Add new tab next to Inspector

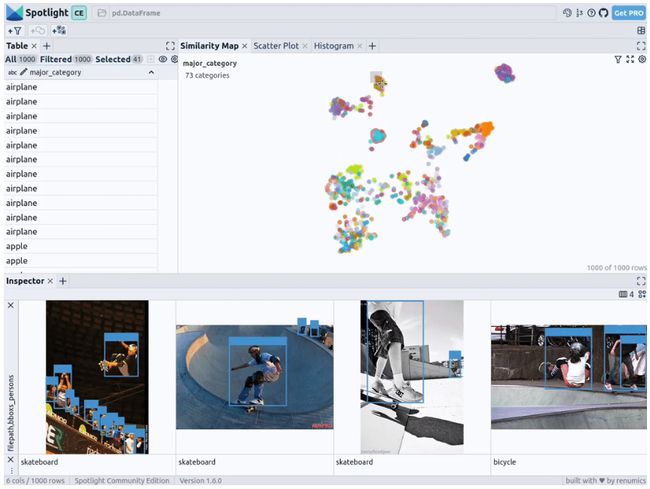click(62, 281)
